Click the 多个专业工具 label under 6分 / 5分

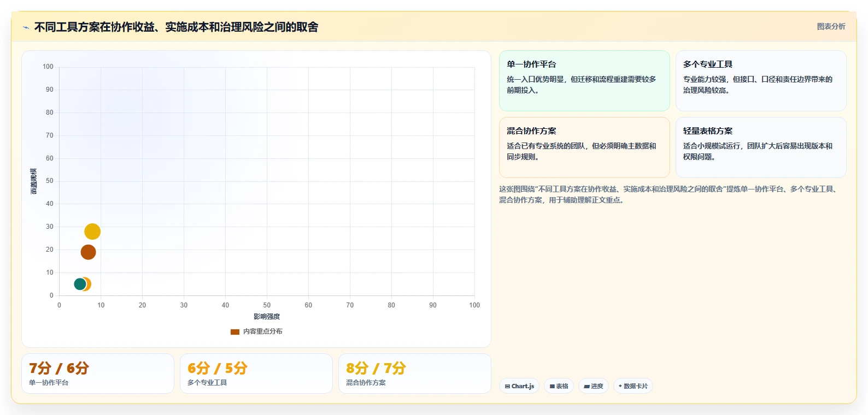pyautogui.click(x=207, y=383)
